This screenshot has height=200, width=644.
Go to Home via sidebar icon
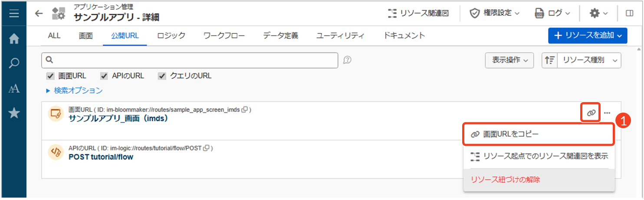(14, 39)
